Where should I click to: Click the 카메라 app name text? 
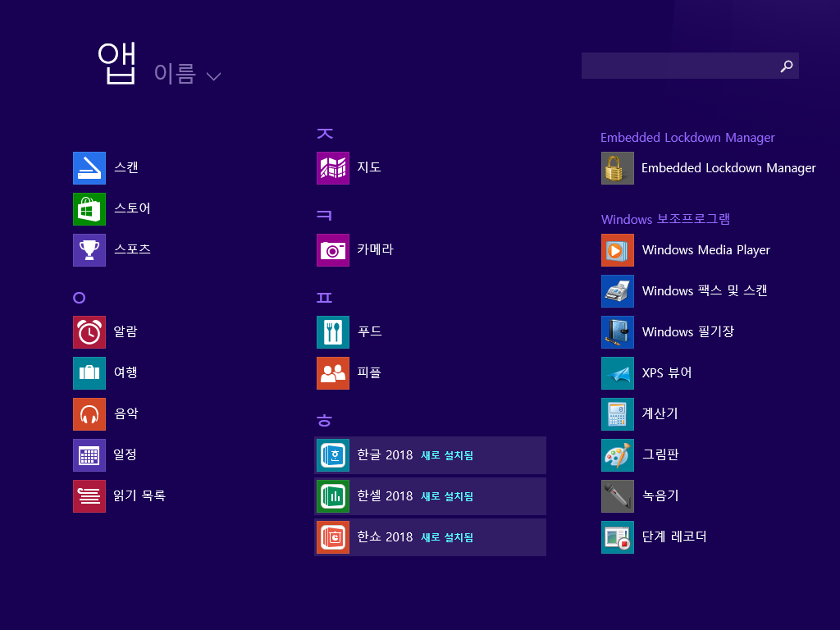[375, 249]
